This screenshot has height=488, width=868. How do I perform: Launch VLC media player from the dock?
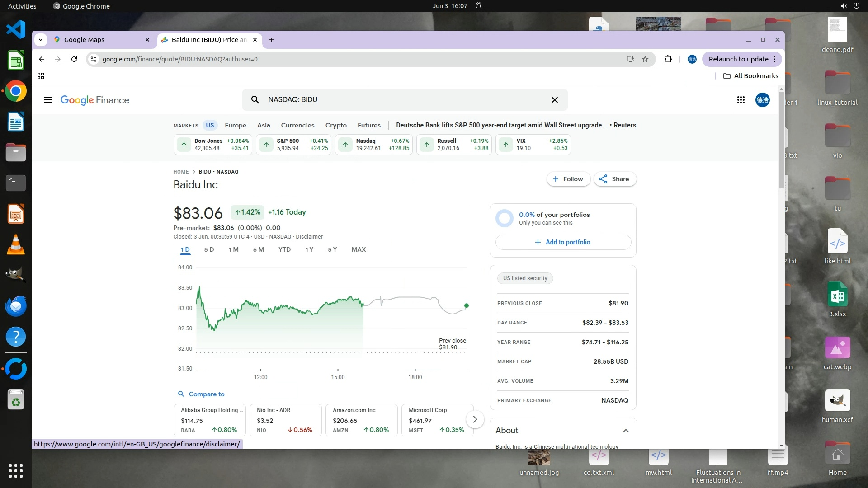(16, 245)
